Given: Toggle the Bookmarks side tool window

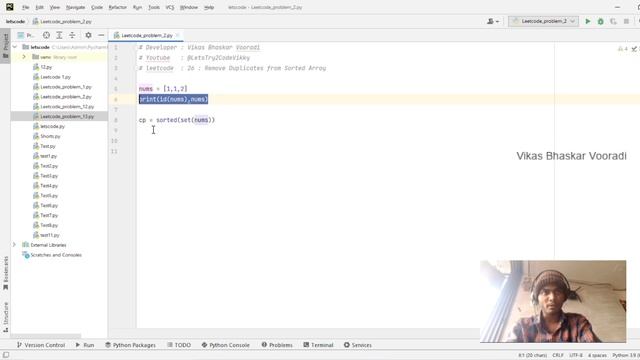Looking at the screenshot, I should click(x=6, y=273).
